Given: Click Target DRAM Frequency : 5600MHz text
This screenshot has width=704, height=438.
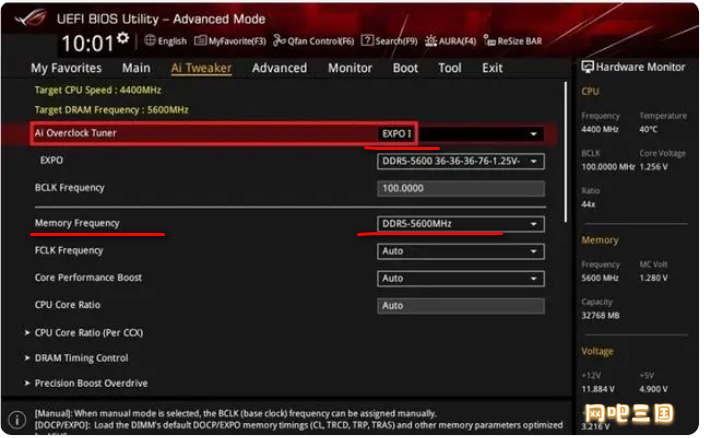Looking at the screenshot, I should tap(111, 110).
